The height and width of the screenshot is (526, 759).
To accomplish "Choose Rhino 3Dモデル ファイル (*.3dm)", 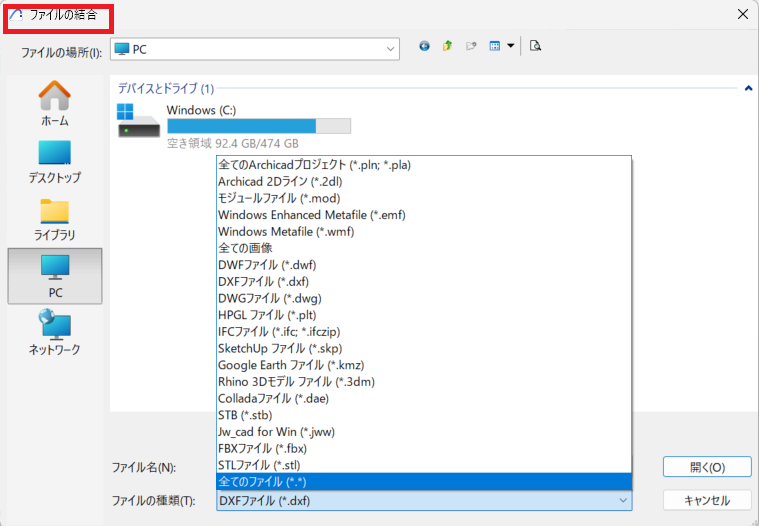I will [x=424, y=382].
